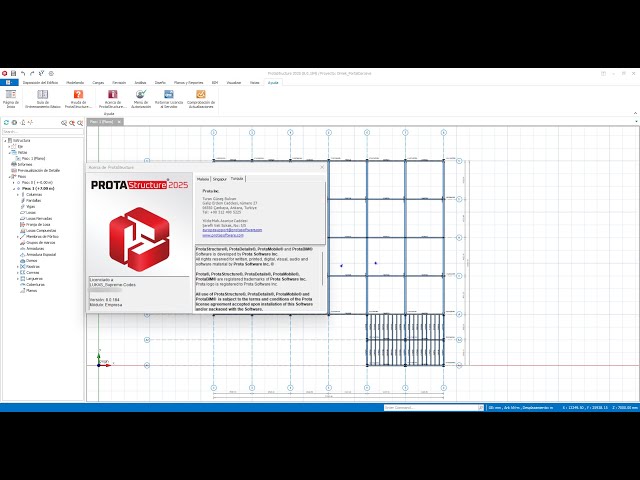Expand the Largueros node
This screenshot has width=640, height=480.
(18, 279)
